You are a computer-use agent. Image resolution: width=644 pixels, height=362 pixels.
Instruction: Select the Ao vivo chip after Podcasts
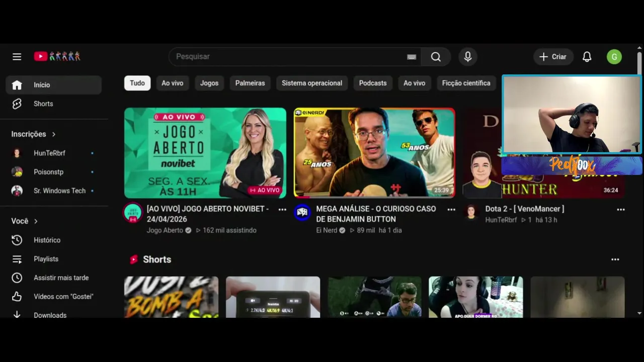click(x=414, y=83)
